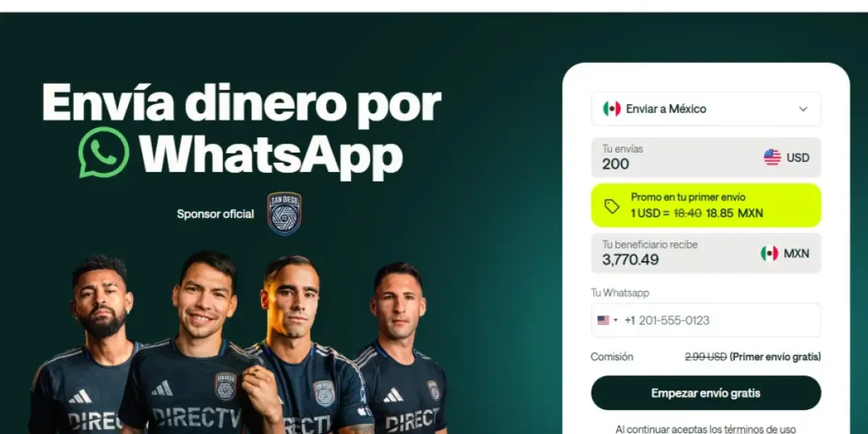This screenshot has height=434, width=868.
Task: Open the phone country code selector arrow
Action: [x=616, y=320]
